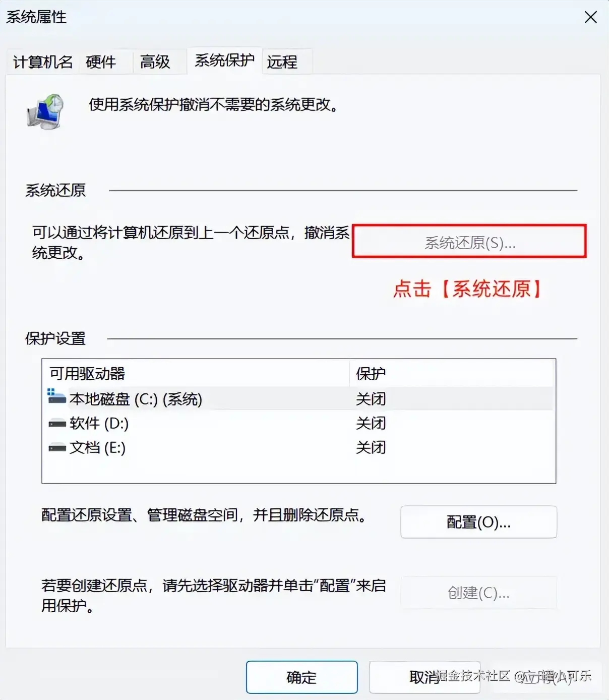Click the 系统还原(S)... button
609x700 pixels.
(469, 243)
